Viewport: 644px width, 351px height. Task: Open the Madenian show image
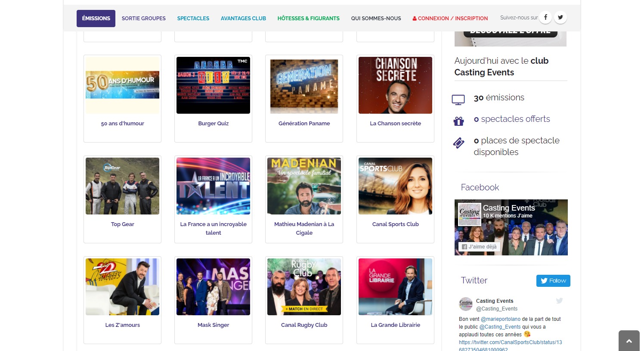coord(304,186)
